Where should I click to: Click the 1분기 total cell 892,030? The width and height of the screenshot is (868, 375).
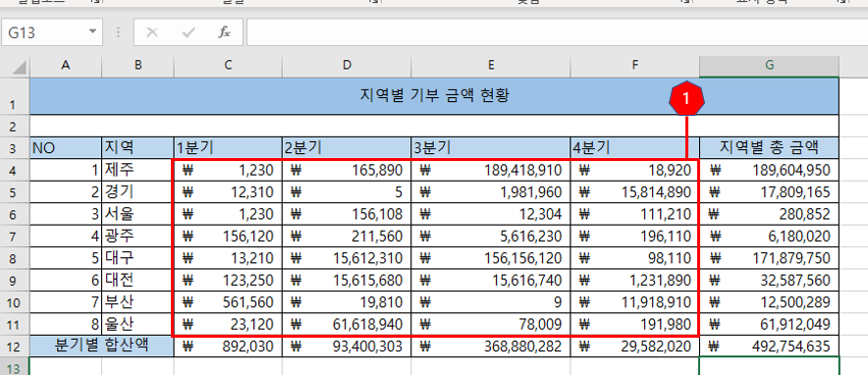click(228, 347)
